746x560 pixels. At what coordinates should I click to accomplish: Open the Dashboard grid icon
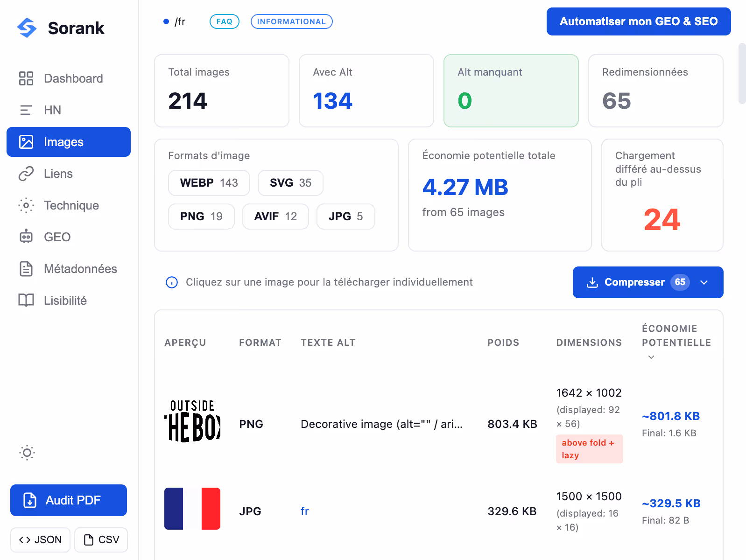click(26, 78)
